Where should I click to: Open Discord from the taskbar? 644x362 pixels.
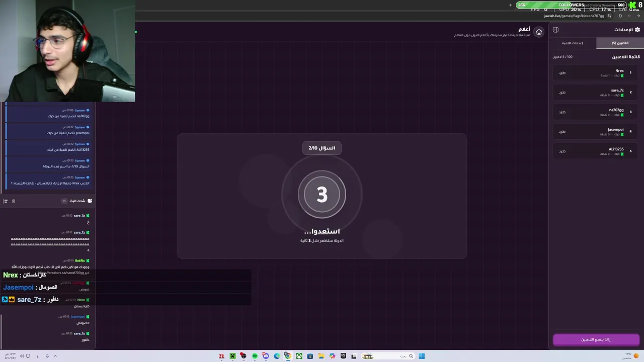[266, 356]
